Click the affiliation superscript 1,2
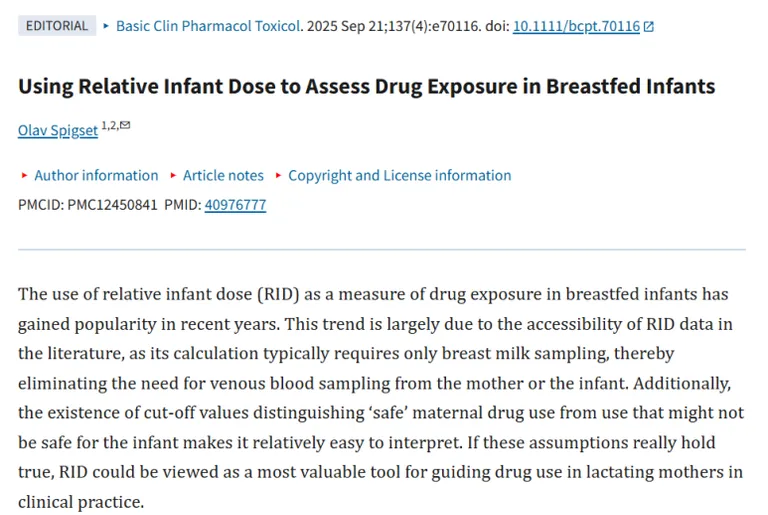The image size is (768, 515). pyautogui.click(x=109, y=125)
